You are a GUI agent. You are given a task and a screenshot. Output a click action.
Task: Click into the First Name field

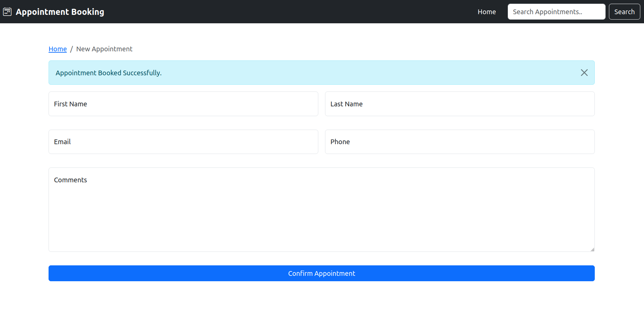pos(183,104)
